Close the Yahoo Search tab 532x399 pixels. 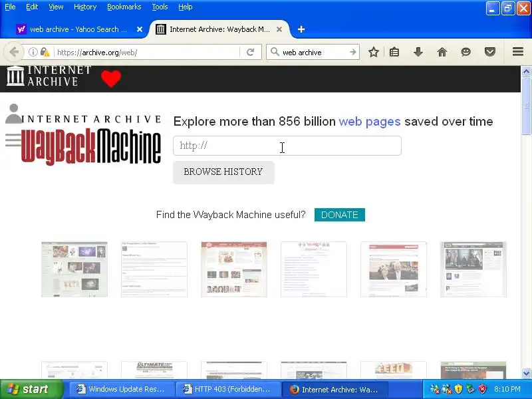[x=140, y=29]
